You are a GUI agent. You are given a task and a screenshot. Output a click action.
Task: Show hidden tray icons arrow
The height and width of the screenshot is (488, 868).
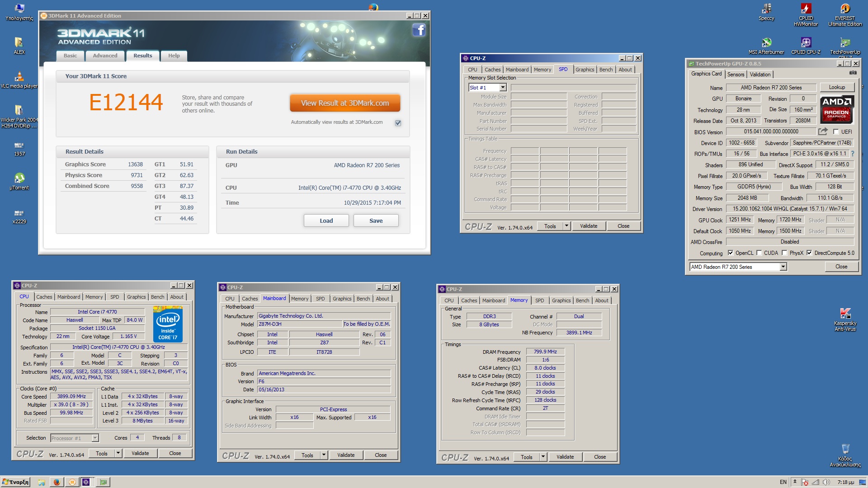click(x=795, y=482)
